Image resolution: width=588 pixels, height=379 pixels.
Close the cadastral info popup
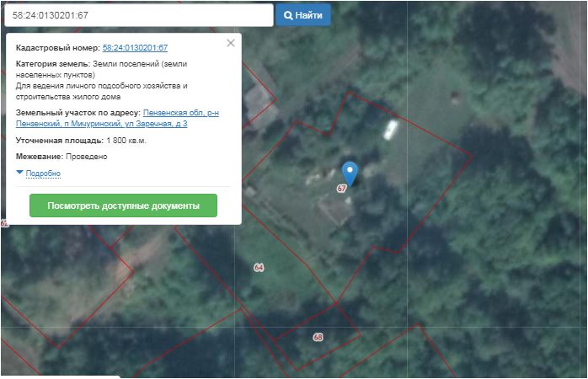tap(231, 43)
